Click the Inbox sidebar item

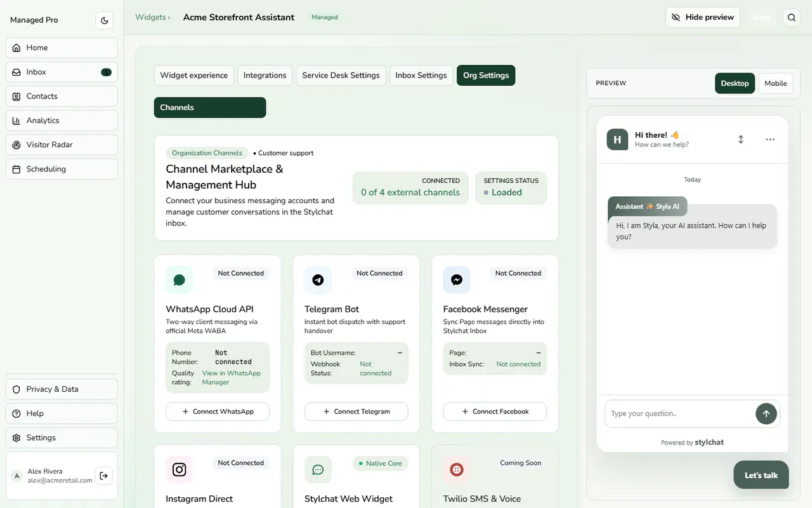(x=62, y=72)
